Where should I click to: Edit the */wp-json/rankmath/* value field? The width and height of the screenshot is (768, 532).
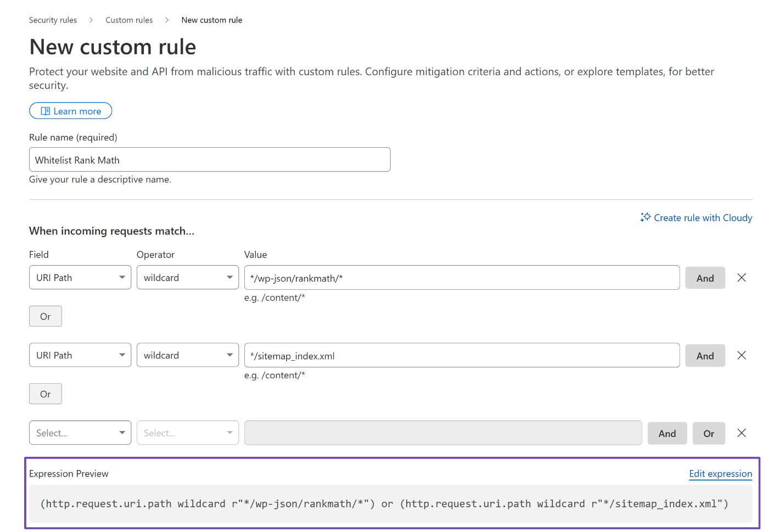tap(462, 278)
